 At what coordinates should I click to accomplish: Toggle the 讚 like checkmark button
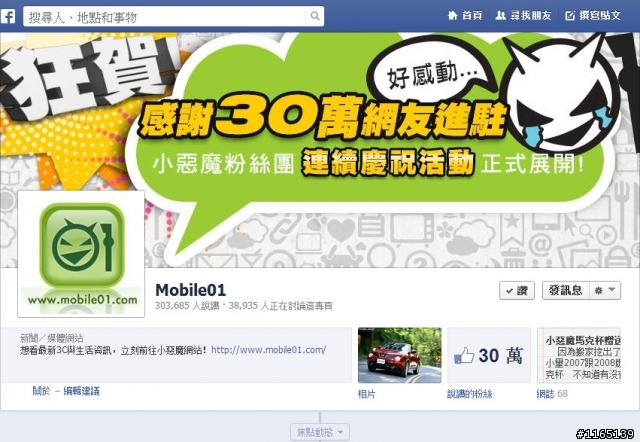point(517,291)
